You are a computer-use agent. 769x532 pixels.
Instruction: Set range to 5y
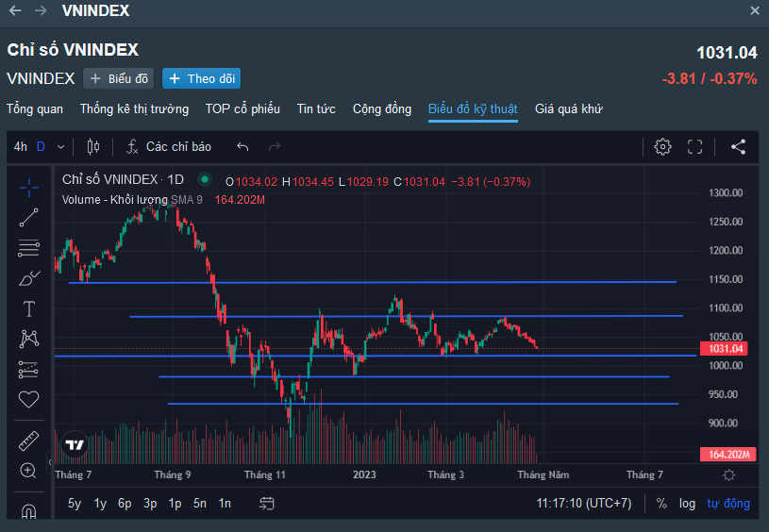point(75,504)
